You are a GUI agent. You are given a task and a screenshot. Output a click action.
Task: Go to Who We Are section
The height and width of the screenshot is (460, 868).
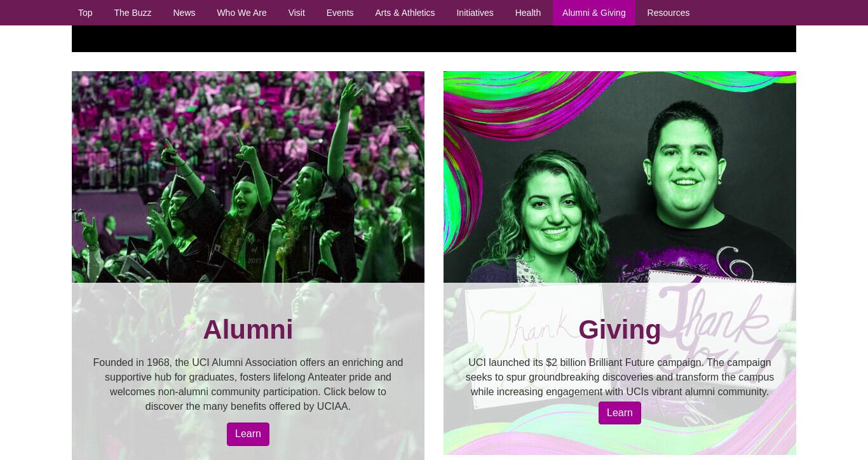pyautogui.click(x=241, y=13)
